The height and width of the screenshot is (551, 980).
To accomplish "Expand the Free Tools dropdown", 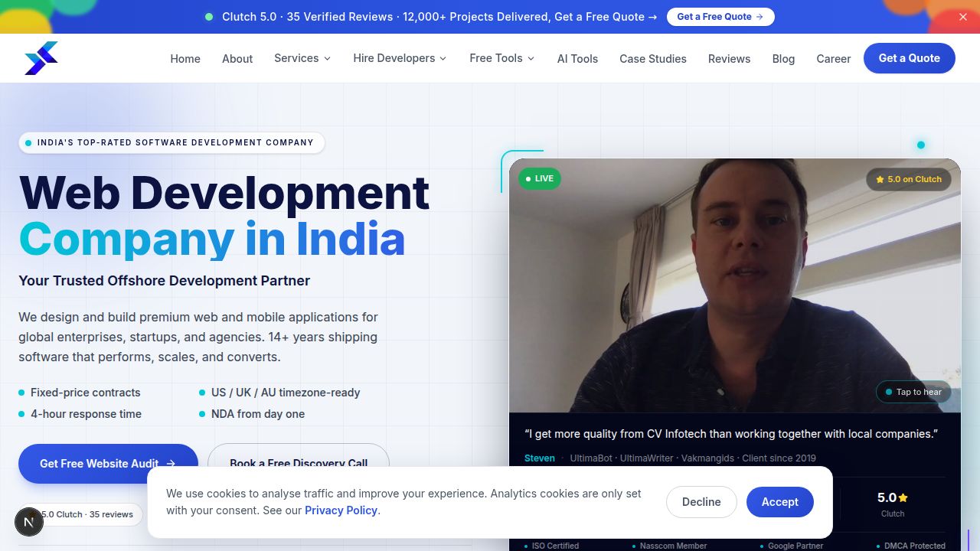I will 502,58.
